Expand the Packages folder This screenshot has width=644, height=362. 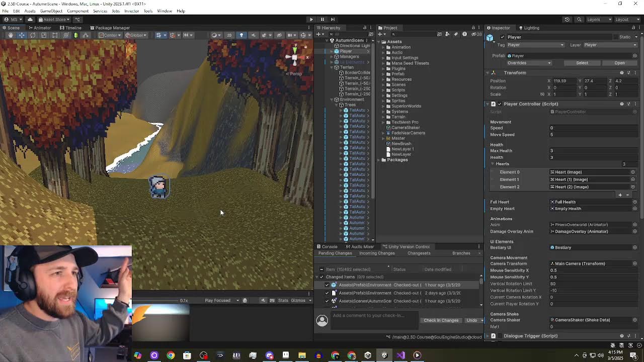click(x=379, y=160)
